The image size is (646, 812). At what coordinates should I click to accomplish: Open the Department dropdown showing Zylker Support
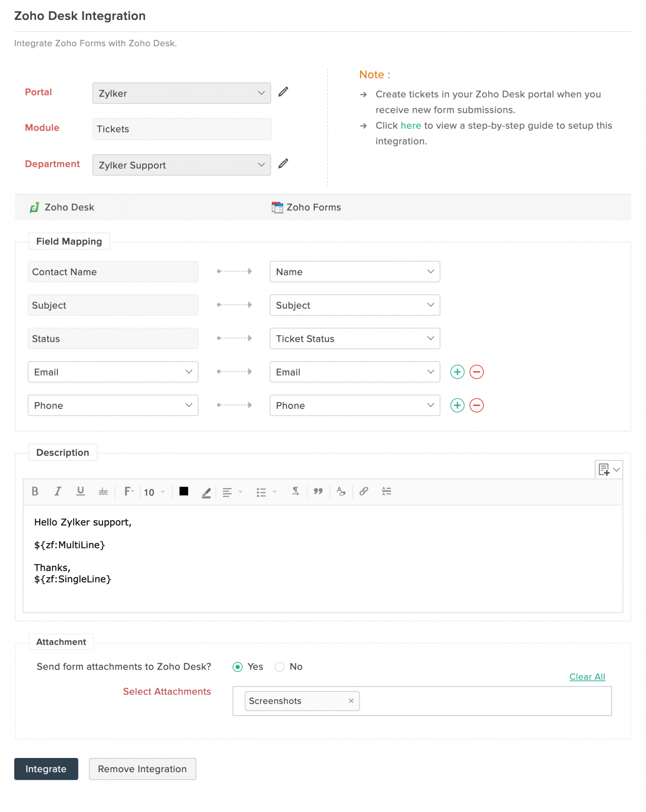point(182,165)
